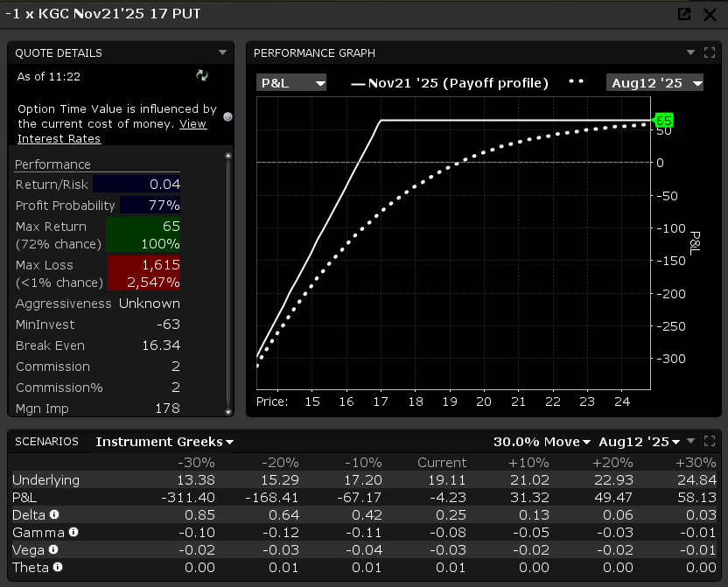
Task: Click the Aggressiveness Unknown value
Action: point(149,304)
